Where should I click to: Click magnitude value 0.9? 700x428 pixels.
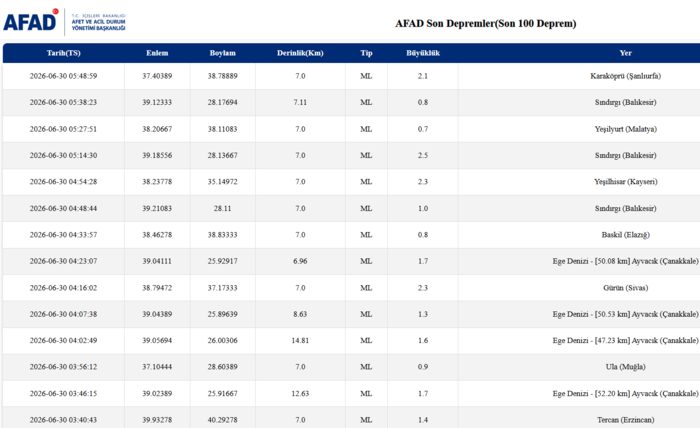(x=423, y=367)
